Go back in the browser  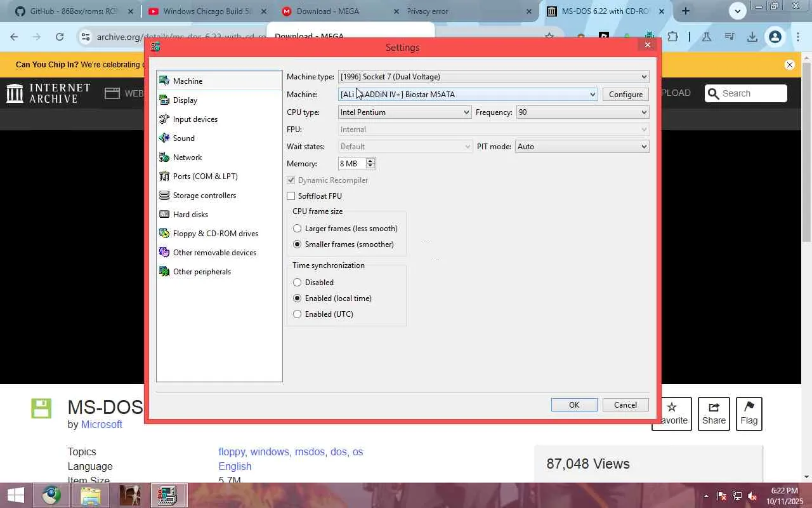point(14,37)
